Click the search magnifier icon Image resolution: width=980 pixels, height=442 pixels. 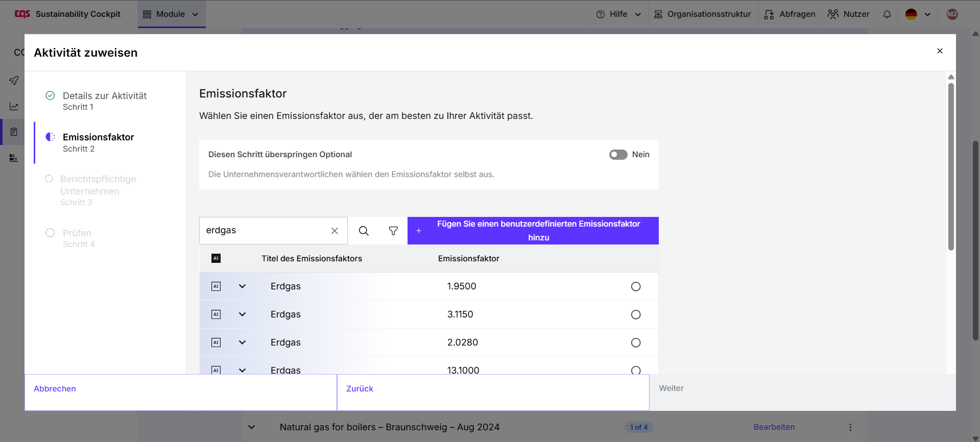click(x=364, y=231)
